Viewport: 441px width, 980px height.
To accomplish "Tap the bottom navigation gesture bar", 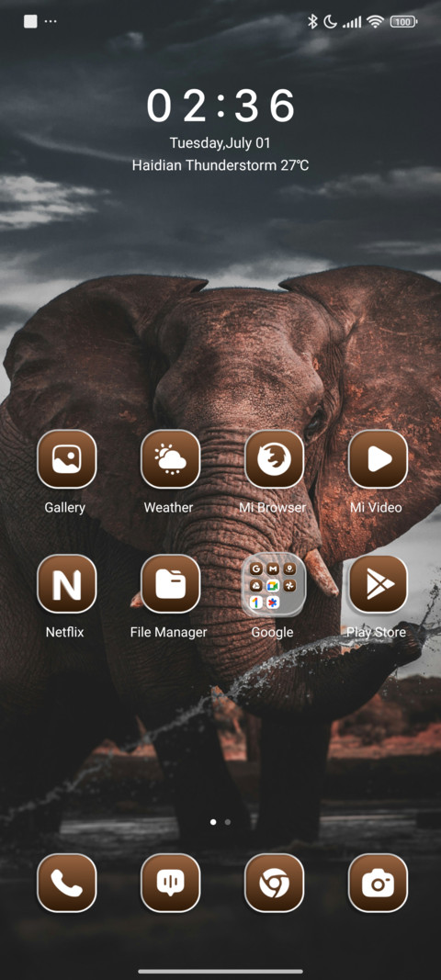I will [x=220, y=971].
